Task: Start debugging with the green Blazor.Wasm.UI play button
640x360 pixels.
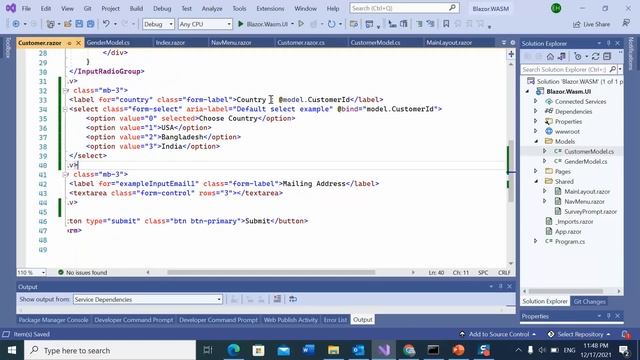Action: tap(263, 24)
